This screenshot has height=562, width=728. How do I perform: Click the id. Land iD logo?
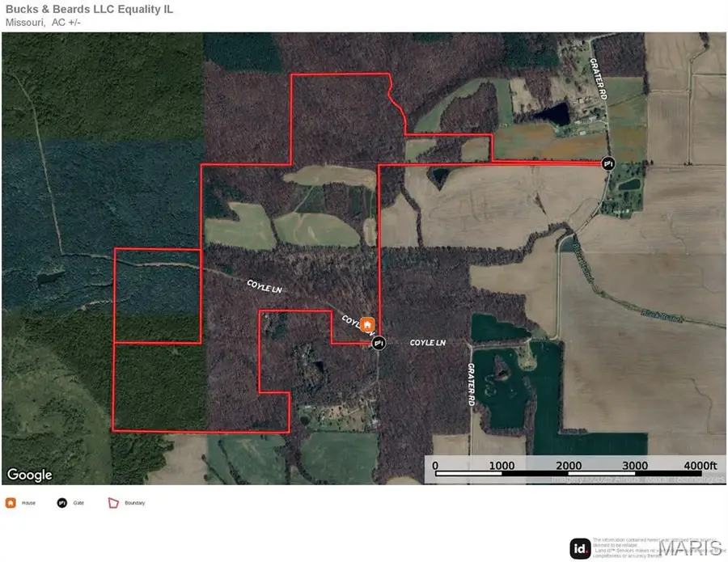579,547
